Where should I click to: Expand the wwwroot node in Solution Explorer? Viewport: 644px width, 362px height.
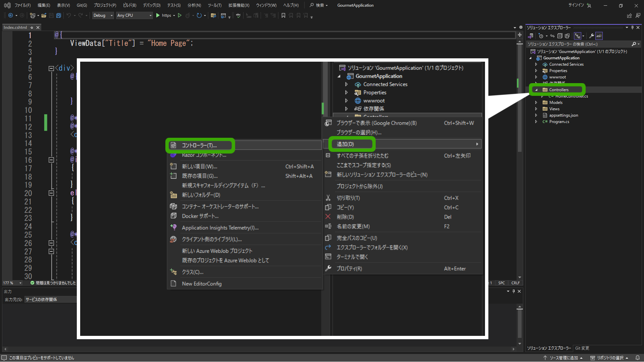click(536, 77)
